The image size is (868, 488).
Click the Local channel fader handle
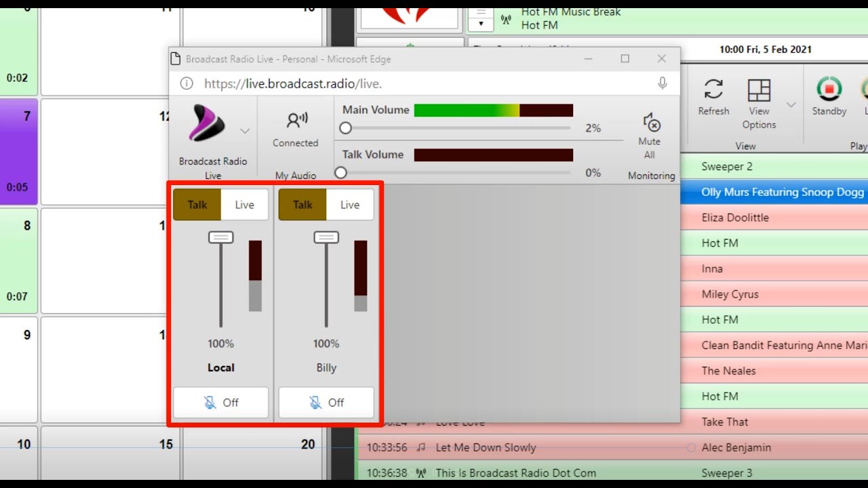coord(221,237)
